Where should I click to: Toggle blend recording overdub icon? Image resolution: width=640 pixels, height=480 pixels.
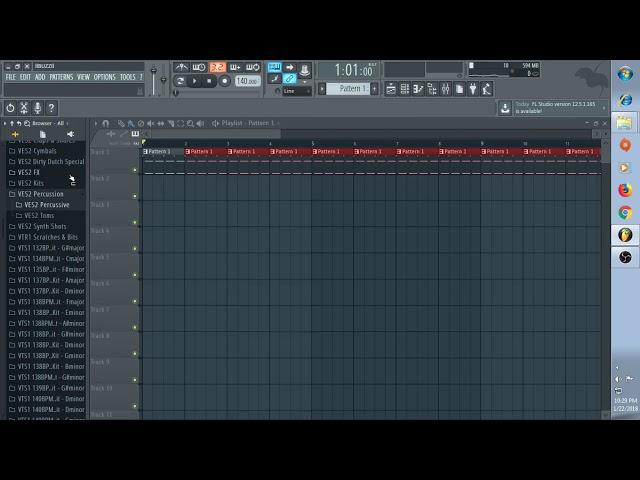[x=235, y=67]
